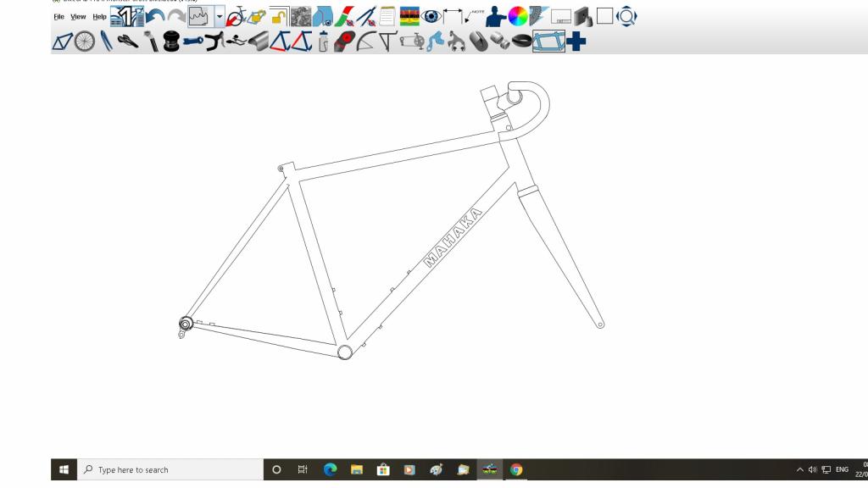Viewport: 868px width, 488px height.
Task: Click the Windows Start button
Action: pos(64,469)
